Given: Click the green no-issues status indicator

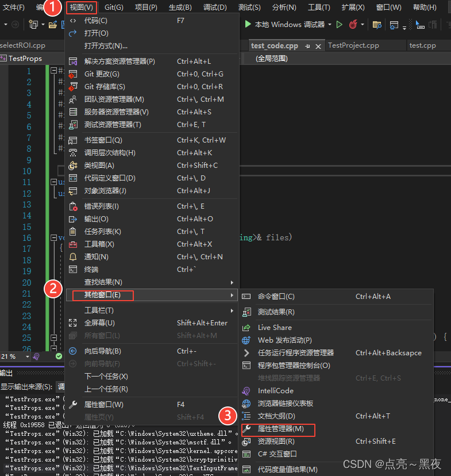Looking at the screenshot, I should (x=59, y=356).
